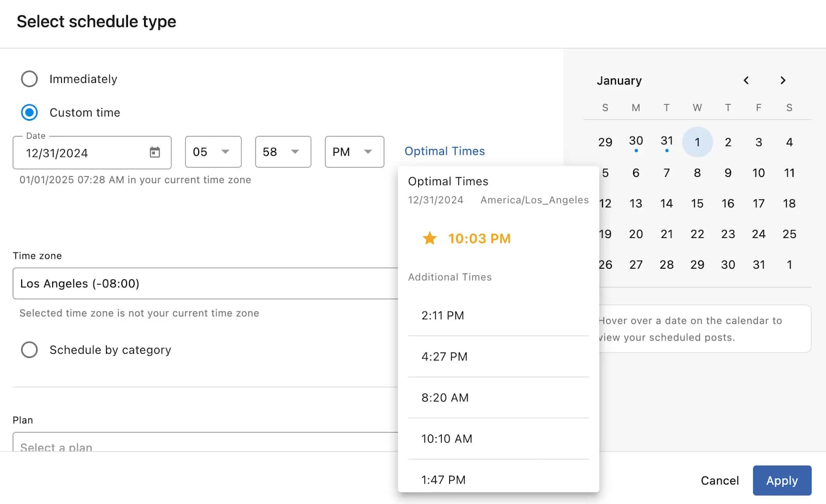
Task: Select the recommended 10:03 PM time
Action: coord(479,238)
